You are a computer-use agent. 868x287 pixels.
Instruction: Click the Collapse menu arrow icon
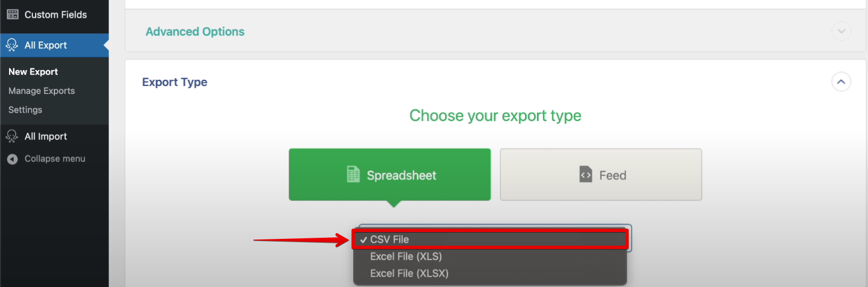point(12,159)
